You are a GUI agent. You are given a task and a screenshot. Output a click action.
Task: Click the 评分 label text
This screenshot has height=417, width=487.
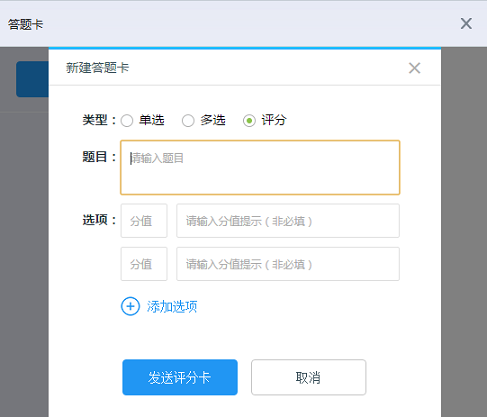tap(274, 120)
